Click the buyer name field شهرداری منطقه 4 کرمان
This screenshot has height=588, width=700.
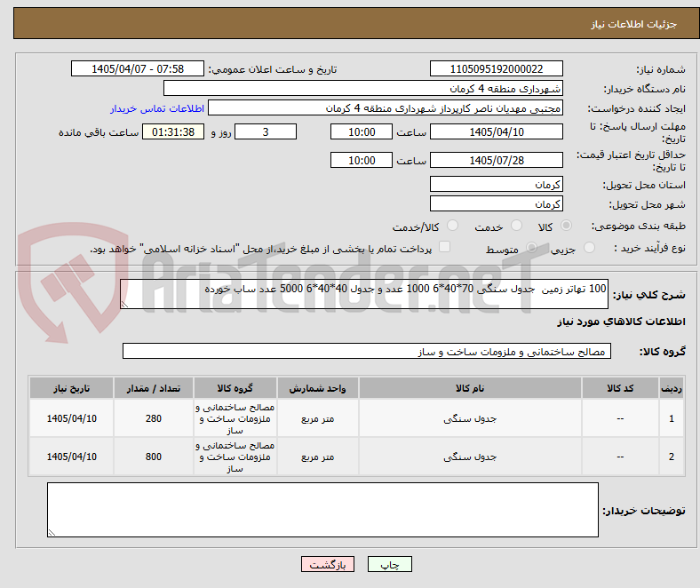click(x=363, y=89)
